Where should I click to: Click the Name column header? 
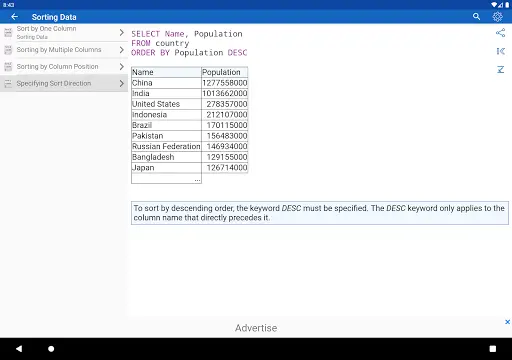tap(166, 72)
